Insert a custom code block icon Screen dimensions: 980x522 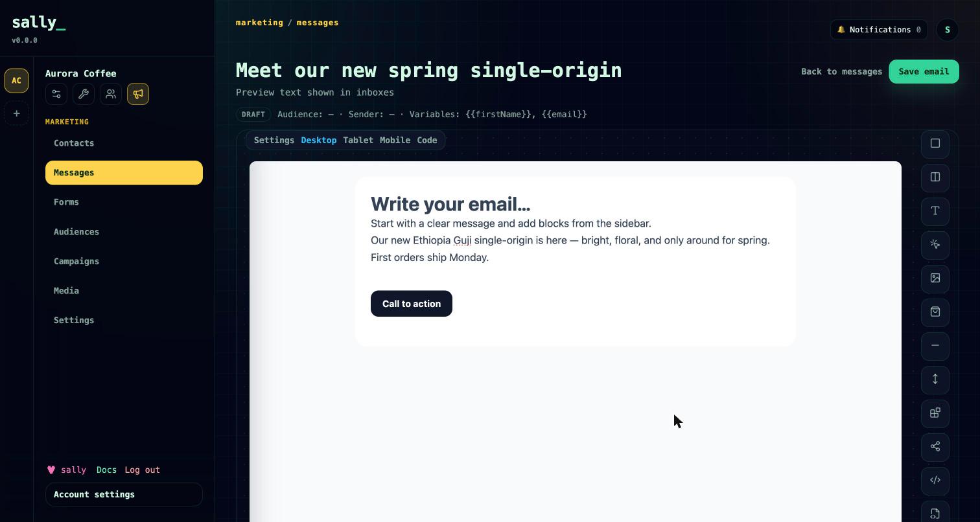(935, 481)
